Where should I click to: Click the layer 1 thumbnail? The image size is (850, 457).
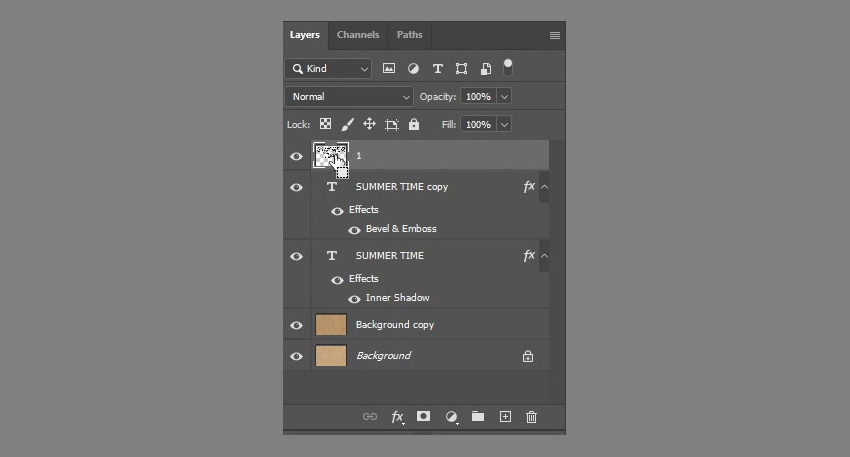[x=331, y=156]
